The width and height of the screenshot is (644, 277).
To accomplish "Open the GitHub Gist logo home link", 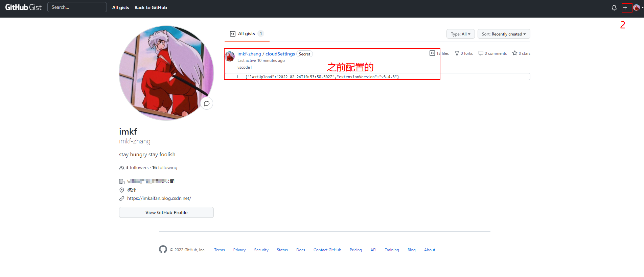I will point(23,7).
